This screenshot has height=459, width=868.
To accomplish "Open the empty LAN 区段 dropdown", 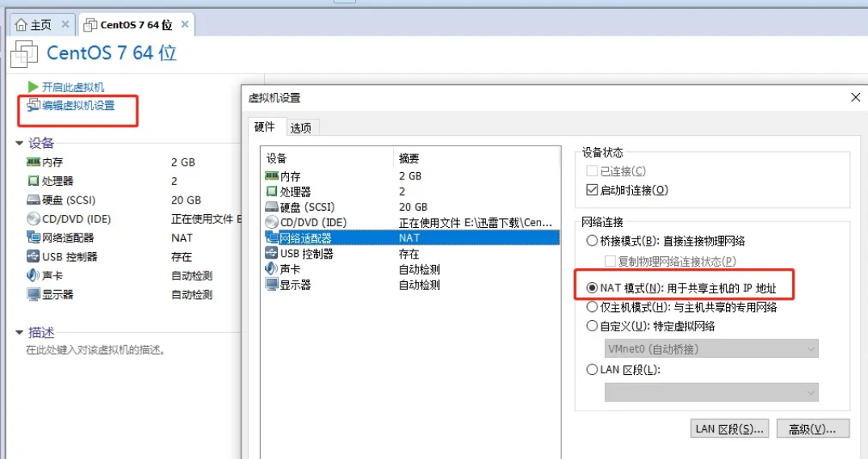I will pos(711,393).
